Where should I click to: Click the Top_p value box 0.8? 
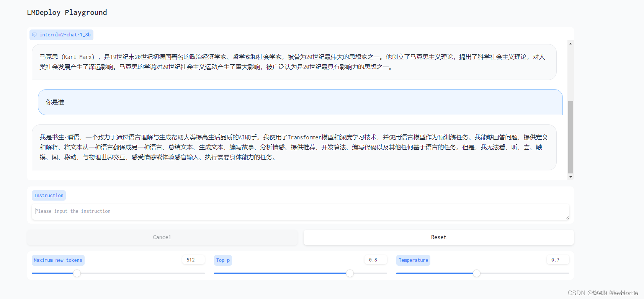coord(376,260)
